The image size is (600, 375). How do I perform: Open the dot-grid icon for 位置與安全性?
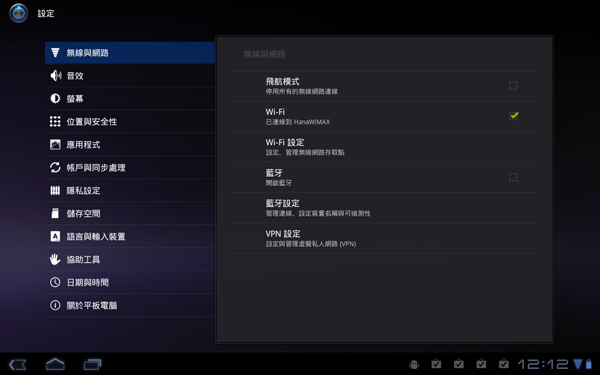[55, 122]
